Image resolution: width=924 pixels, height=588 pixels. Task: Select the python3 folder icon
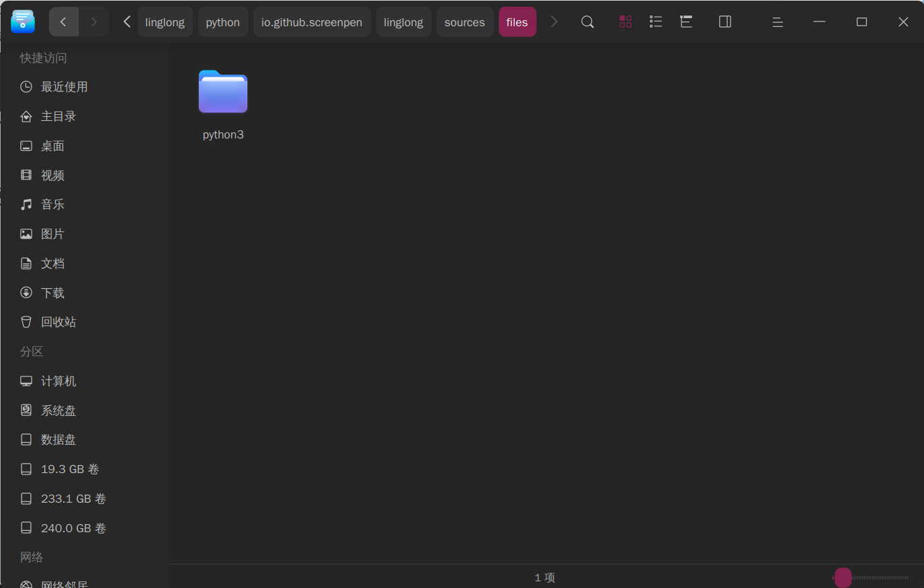tap(223, 91)
